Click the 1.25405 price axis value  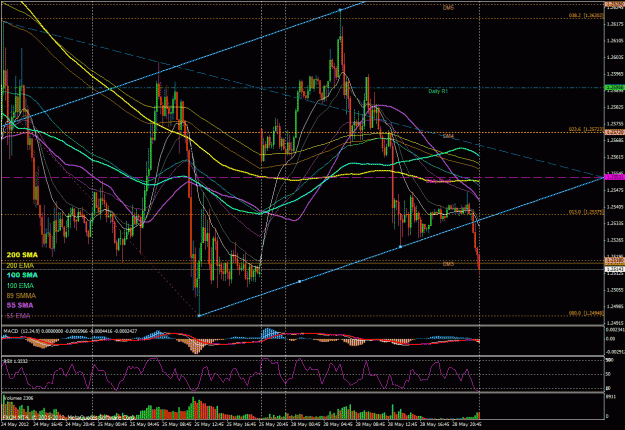click(615, 207)
